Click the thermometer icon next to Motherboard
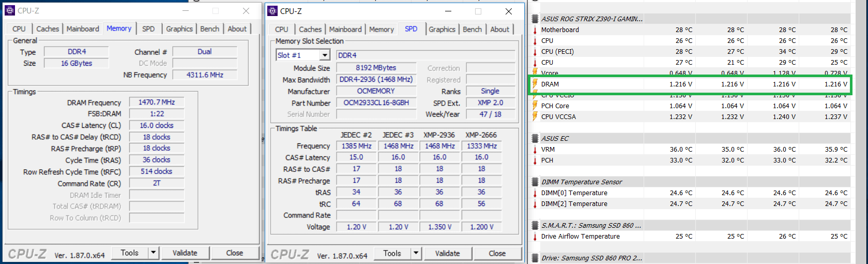 click(535, 30)
